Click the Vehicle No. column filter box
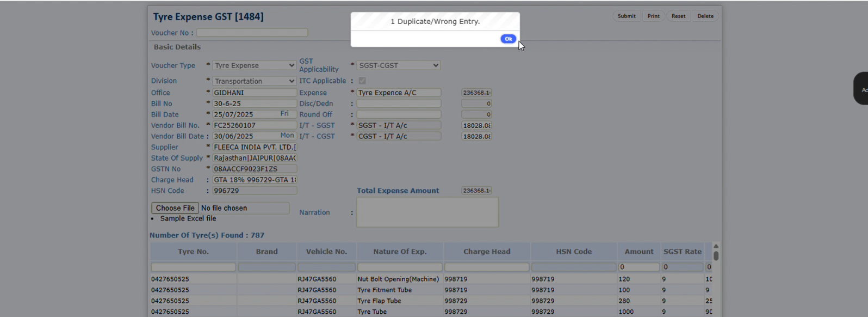Image resolution: width=868 pixels, height=317 pixels. (x=326, y=267)
